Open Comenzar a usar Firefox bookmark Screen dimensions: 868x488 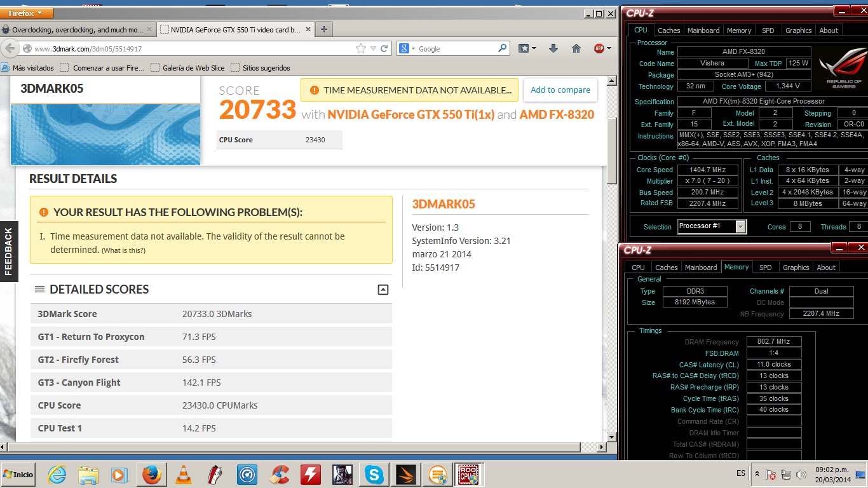(102, 68)
